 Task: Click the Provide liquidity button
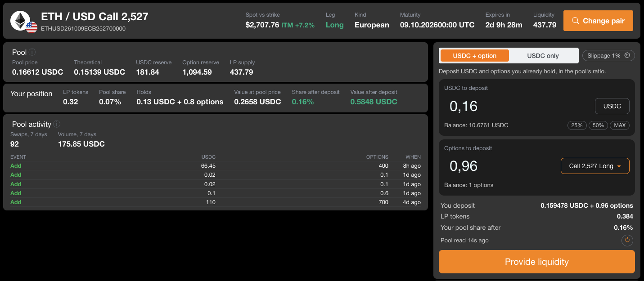(x=537, y=262)
